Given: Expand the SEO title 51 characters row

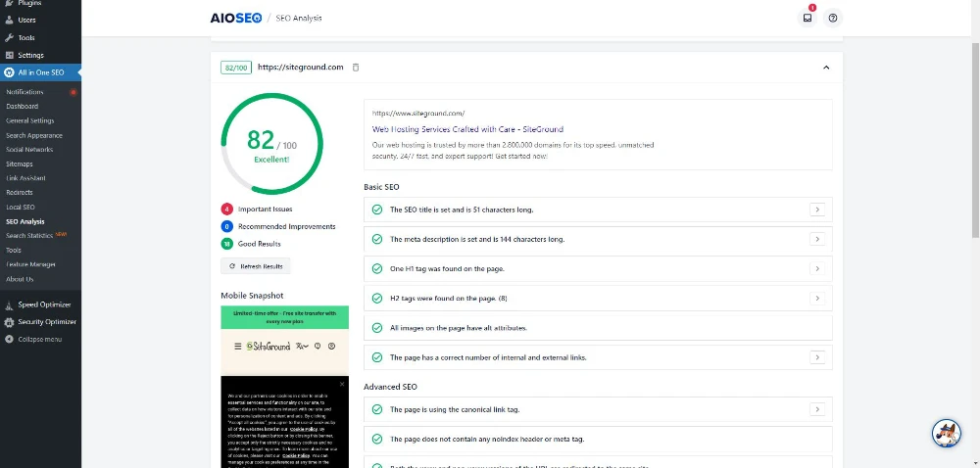Looking at the screenshot, I should click(817, 210).
